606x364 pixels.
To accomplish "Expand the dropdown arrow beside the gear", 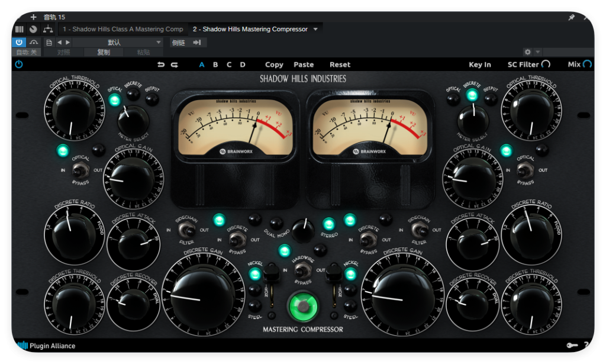I will [x=537, y=51].
